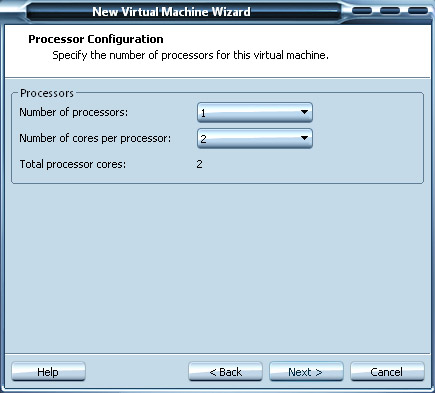The height and width of the screenshot is (393, 435).
Task: Select the Number of processors field showing 1
Action: (255, 112)
